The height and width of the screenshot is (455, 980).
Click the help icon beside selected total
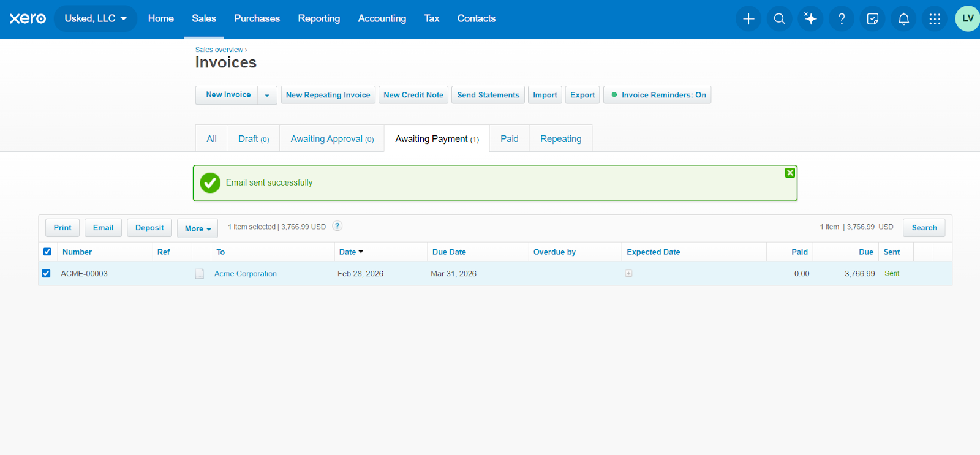(x=337, y=226)
